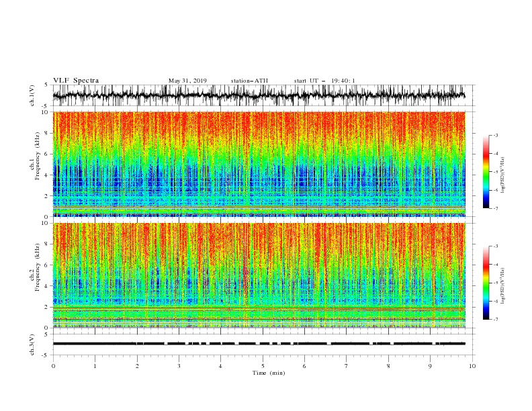Image resolution: width=532 pixels, height=411 pixels.
Task: Select the "start UT = 19:40:1" header text
Action: pyautogui.click(x=324, y=81)
